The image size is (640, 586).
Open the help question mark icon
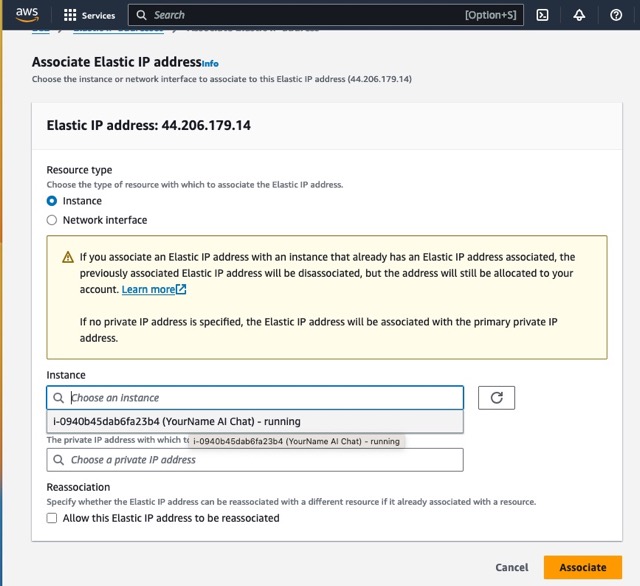point(616,15)
